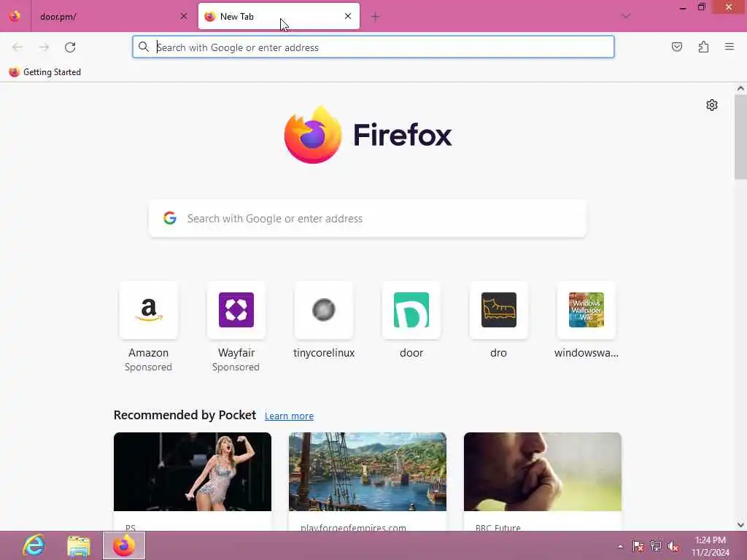Viewport: 747px width, 560px height.
Task: Close the door.pm tab
Action: [184, 16]
